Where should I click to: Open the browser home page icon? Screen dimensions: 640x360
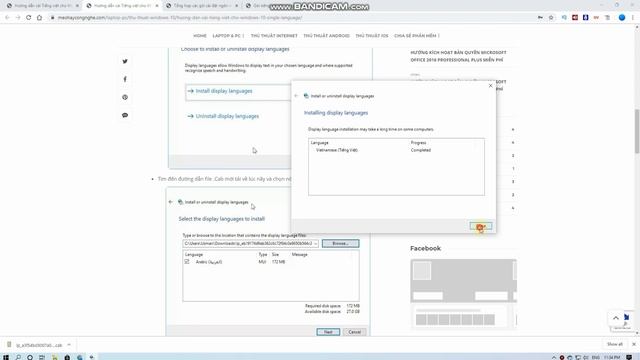(x=39, y=18)
